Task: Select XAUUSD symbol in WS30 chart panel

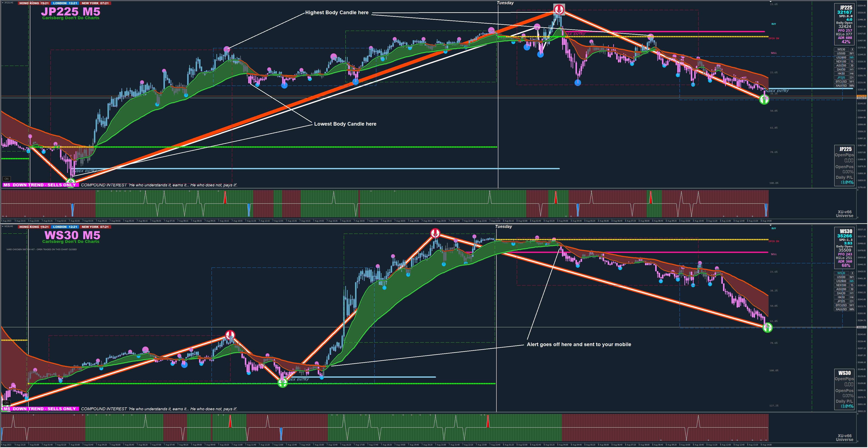Action: (841, 309)
